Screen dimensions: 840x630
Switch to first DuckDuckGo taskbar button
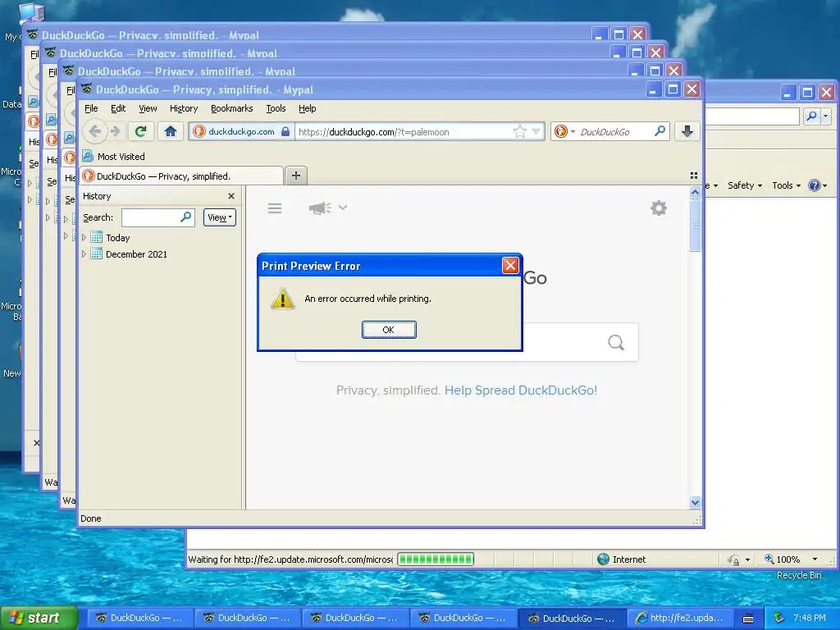[138, 618]
